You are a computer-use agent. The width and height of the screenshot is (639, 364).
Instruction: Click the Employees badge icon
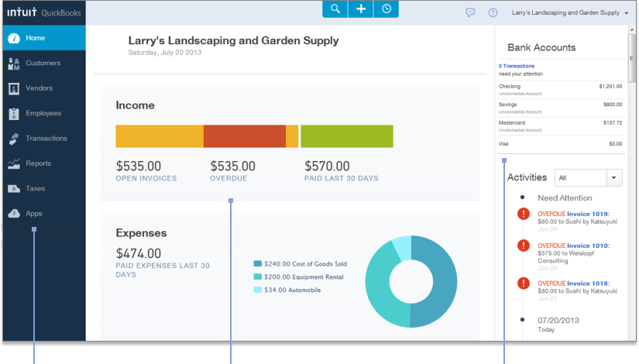click(14, 114)
